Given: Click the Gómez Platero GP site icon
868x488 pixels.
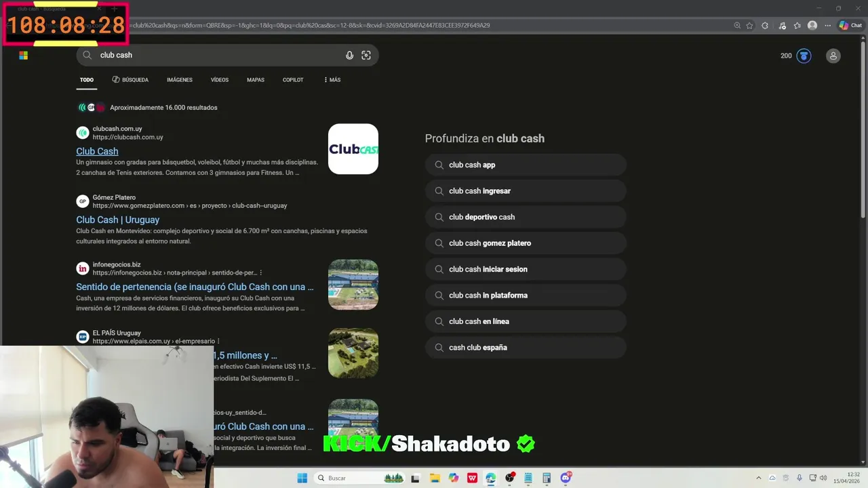Looking at the screenshot, I should (x=83, y=201).
